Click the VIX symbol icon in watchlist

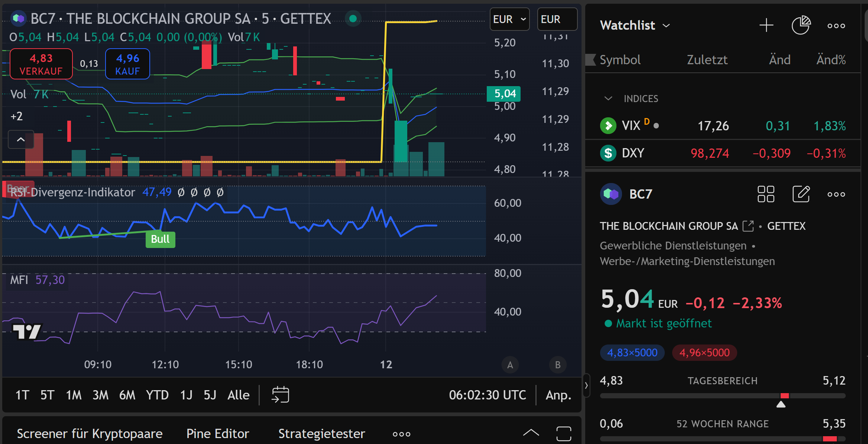click(608, 125)
